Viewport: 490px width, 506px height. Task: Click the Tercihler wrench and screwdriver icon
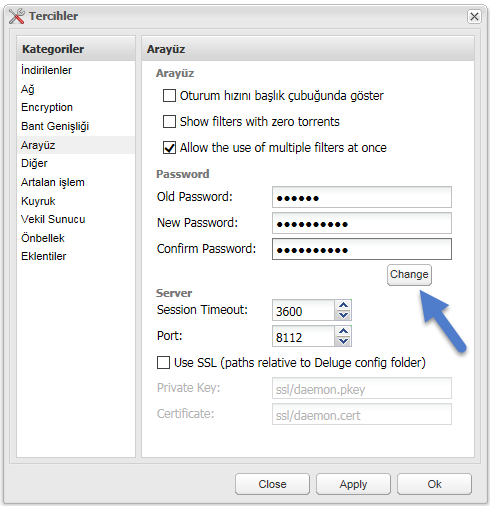coord(17,16)
